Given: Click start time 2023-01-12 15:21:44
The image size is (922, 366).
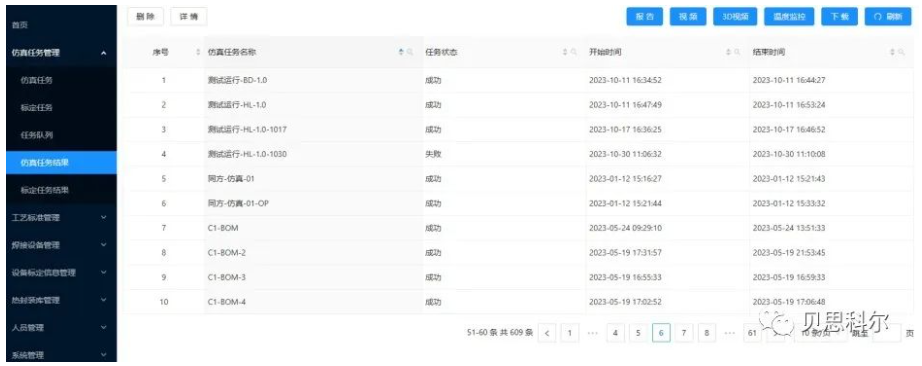Looking at the screenshot, I should click(626, 203).
